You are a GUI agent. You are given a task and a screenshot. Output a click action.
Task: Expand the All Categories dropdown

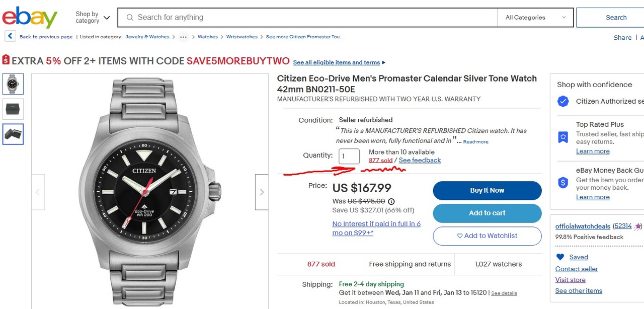click(535, 18)
